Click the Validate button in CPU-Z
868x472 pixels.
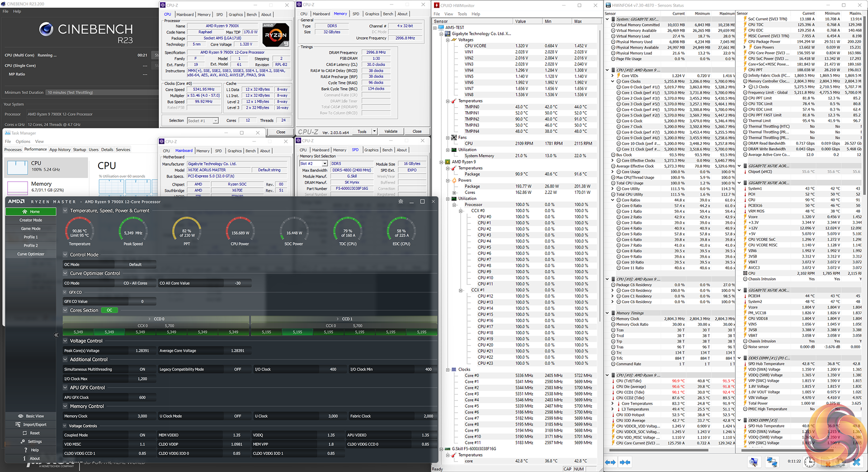391,132
